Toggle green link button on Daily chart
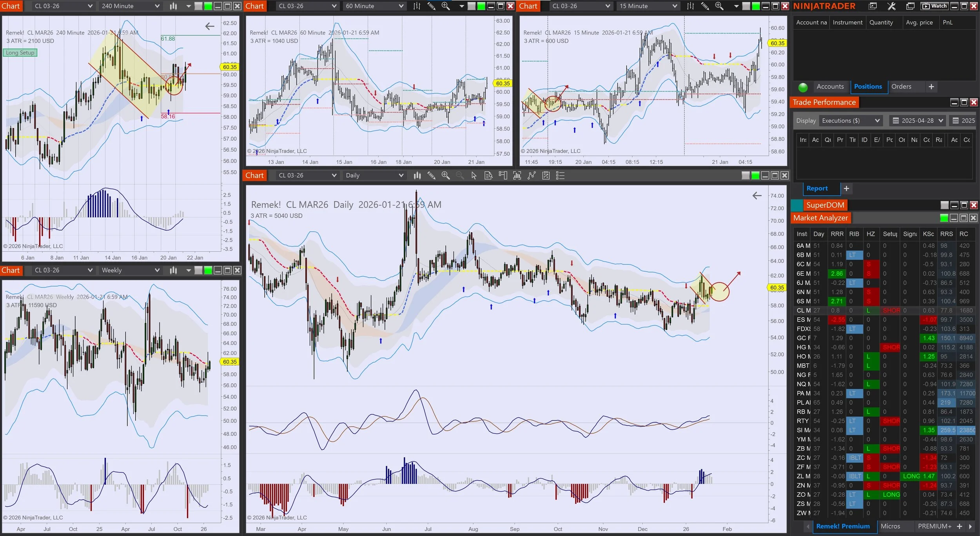 pyautogui.click(x=755, y=176)
